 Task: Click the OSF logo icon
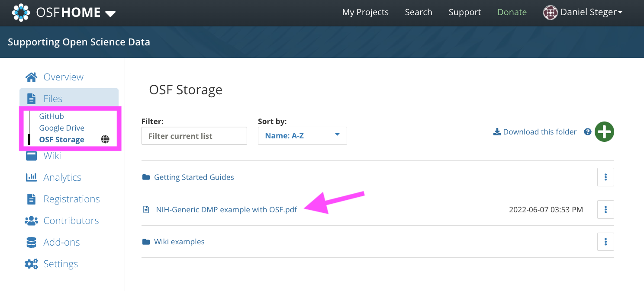pos(21,13)
